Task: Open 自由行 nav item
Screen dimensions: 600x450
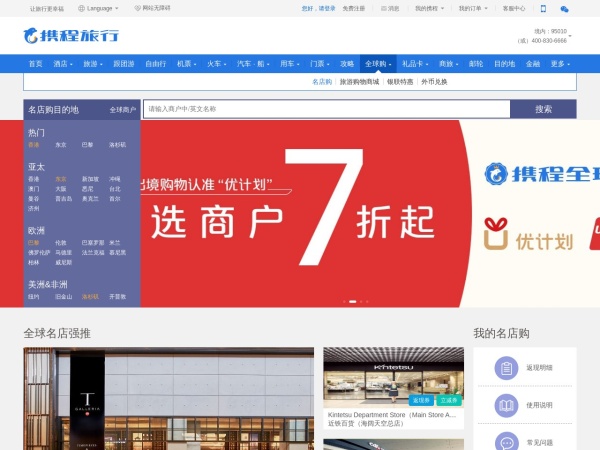Action: point(156,64)
